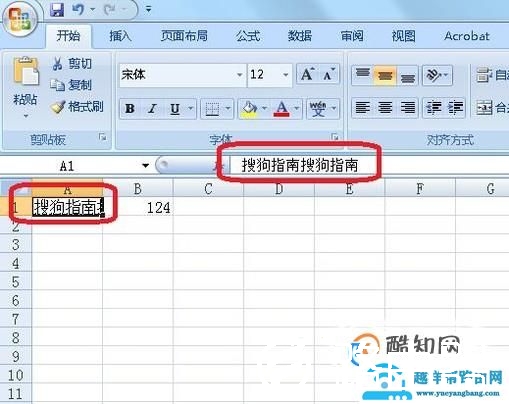The width and height of the screenshot is (509, 404).
Task: Select column F header
Action: [x=420, y=189]
